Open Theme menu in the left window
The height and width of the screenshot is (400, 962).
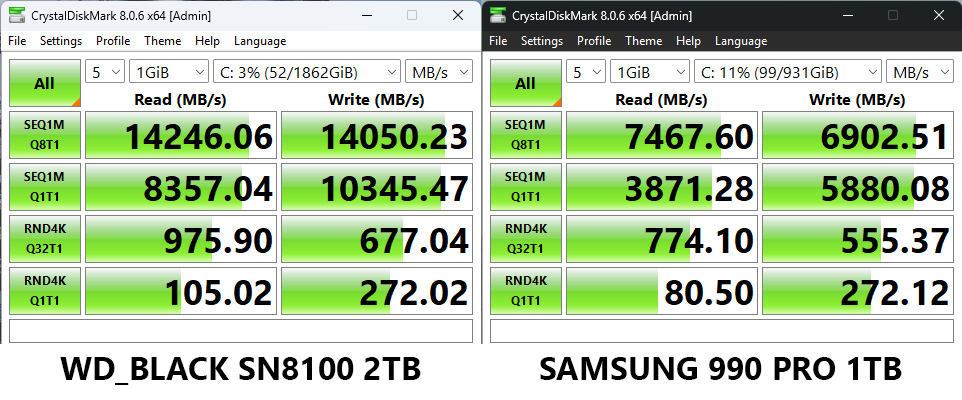(163, 41)
